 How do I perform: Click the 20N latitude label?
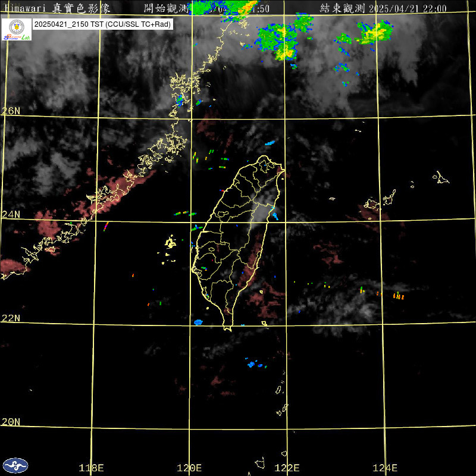click(11, 422)
